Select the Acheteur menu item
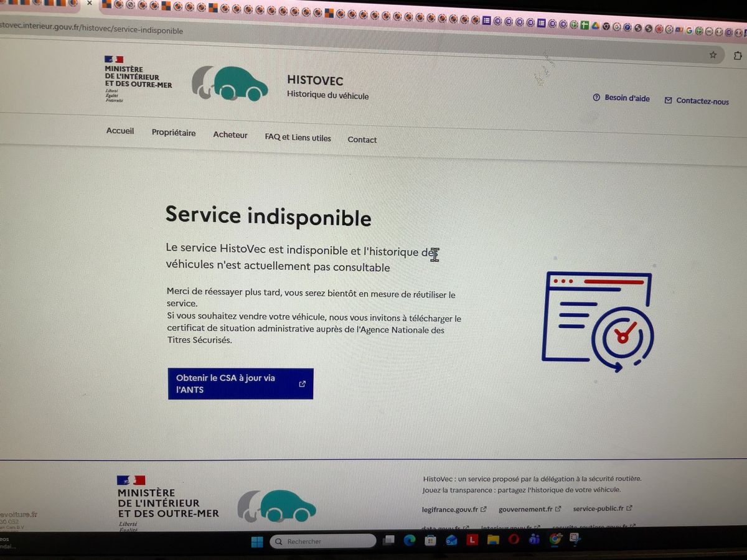This screenshot has width=747, height=560. pyautogui.click(x=230, y=134)
